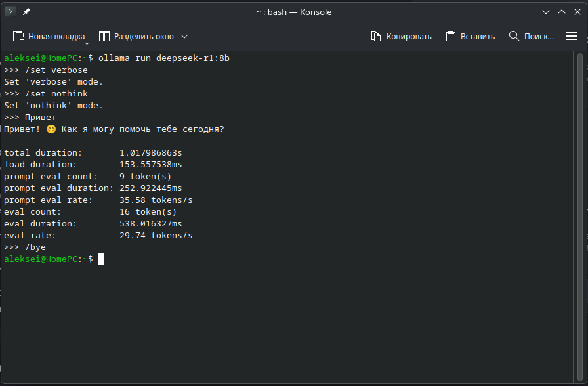Click the '>>> /bye' command line
The image size is (588, 386).
[25, 247]
